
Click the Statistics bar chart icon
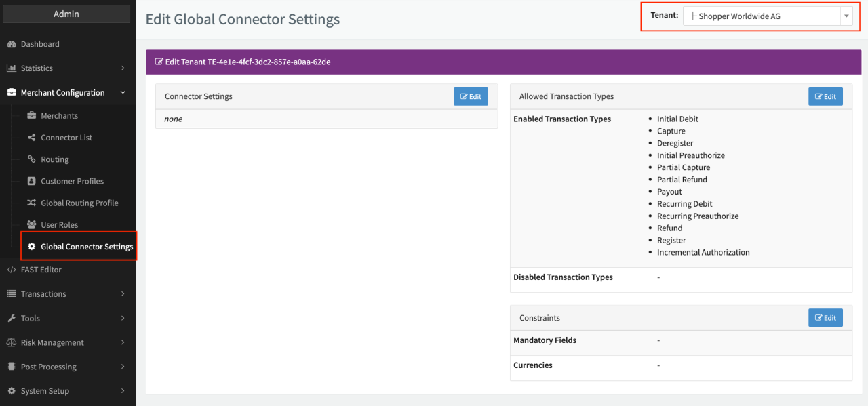click(12, 68)
